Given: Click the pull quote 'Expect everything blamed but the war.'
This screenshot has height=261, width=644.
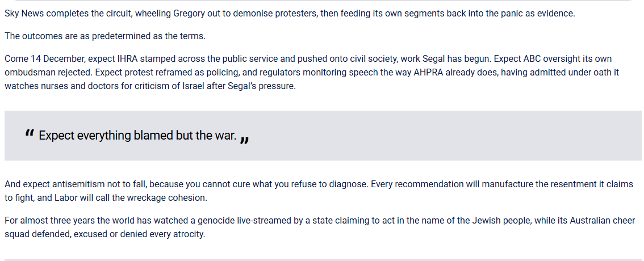Looking at the screenshot, I should [x=137, y=136].
